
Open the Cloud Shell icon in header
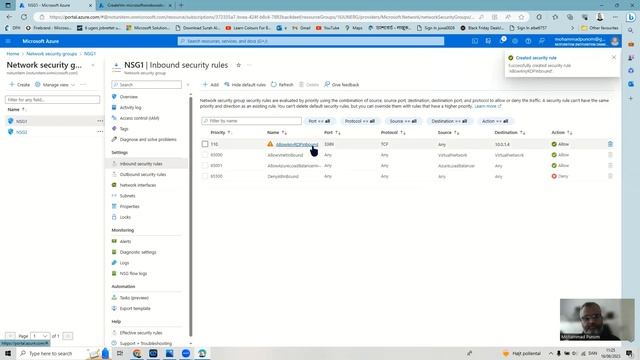tap(475, 41)
